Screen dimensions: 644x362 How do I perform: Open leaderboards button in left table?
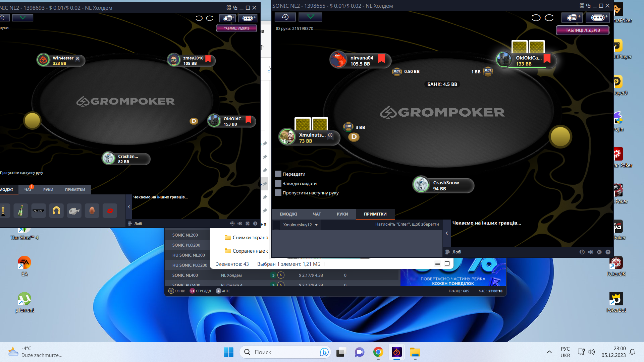(x=236, y=28)
